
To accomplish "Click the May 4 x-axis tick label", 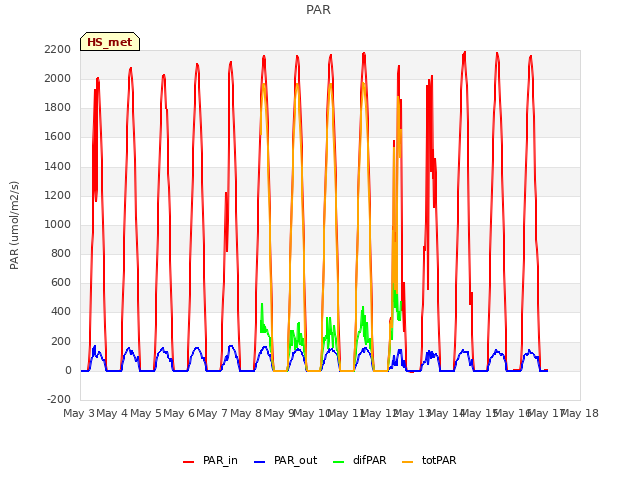I will (x=112, y=413).
